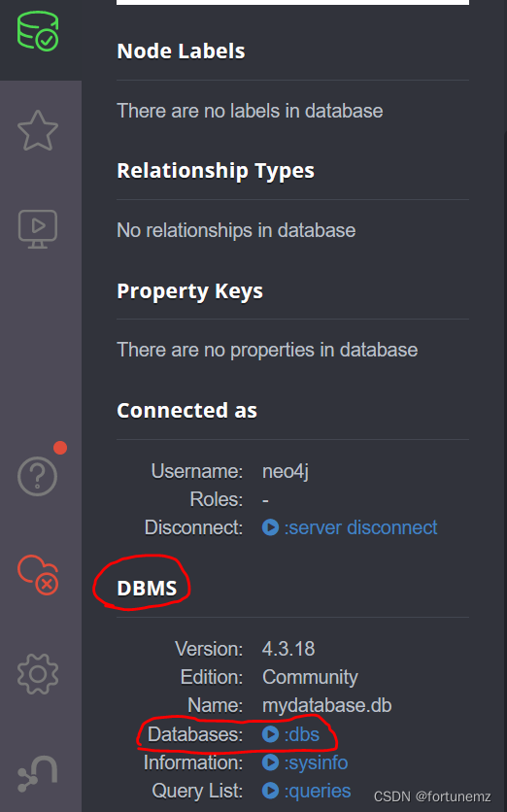Select the neo4j username value
This screenshot has width=507, height=812.
click(286, 472)
